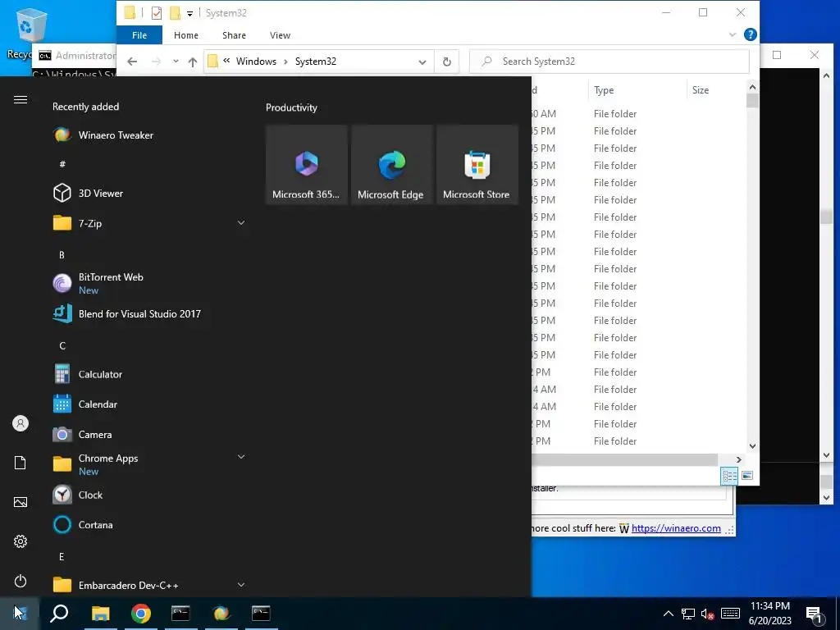840x630 pixels.
Task: Open taskbar clock and date
Action: [x=769, y=614]
